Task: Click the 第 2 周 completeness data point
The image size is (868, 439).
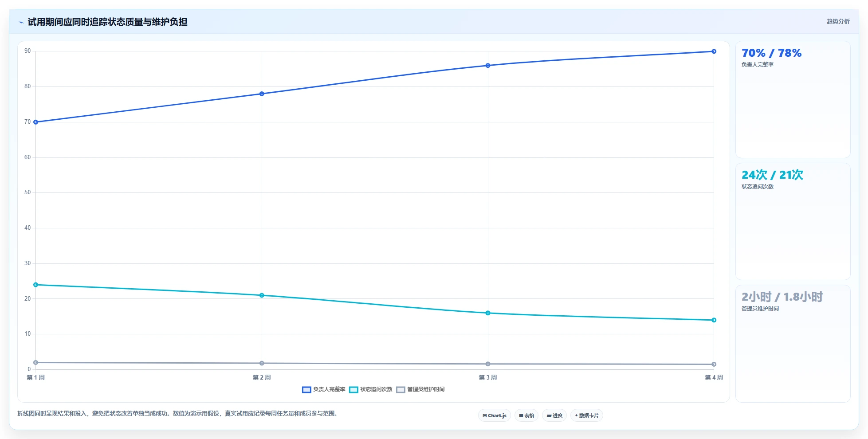Action: pos(262,94)
